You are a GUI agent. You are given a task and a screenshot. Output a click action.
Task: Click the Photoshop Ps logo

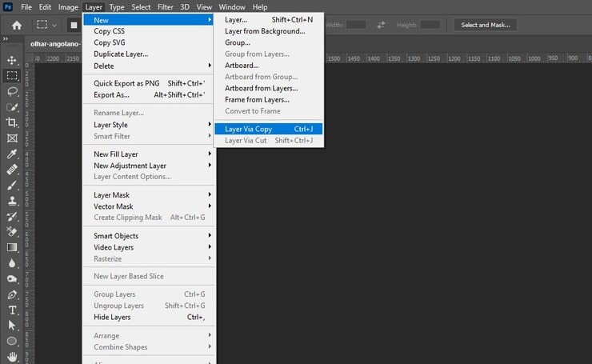(x=7, y=6)
